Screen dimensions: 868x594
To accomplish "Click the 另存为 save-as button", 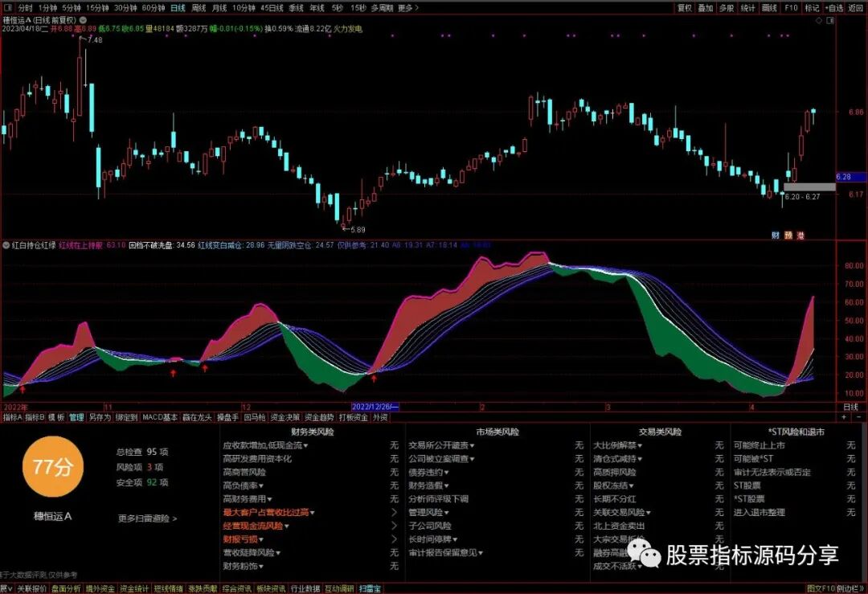I will [x=100, y=417].
